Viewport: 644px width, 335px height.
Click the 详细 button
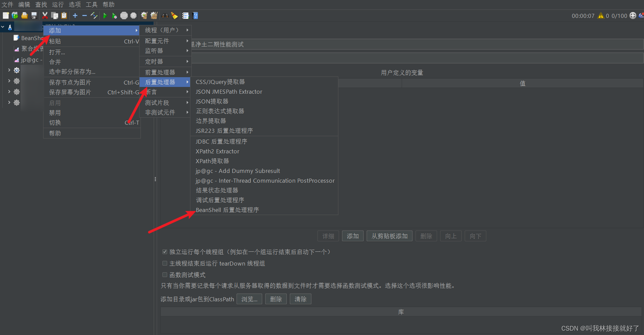point(328,236)
